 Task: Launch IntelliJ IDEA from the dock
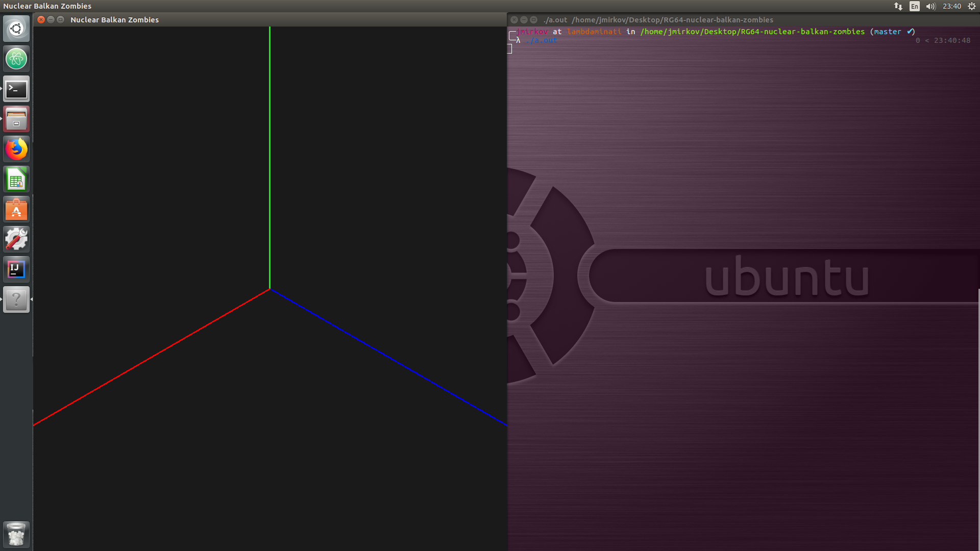coord(16,269)
